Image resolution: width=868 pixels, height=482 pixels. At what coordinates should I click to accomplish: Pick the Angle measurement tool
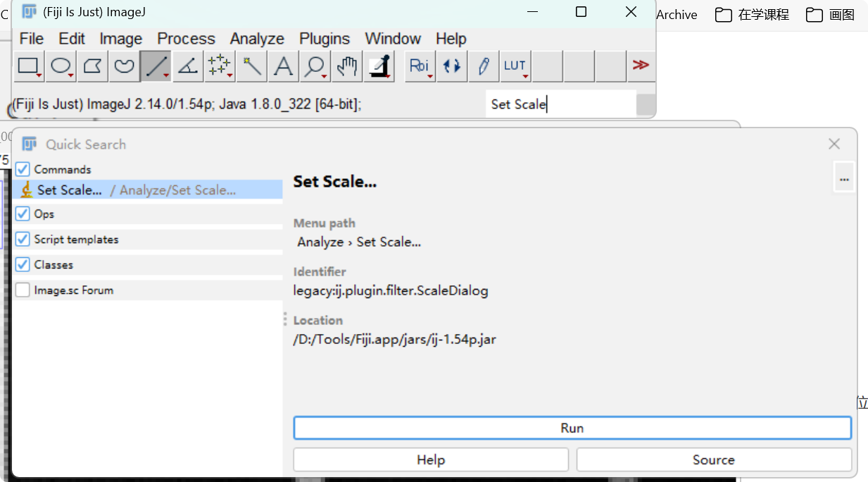(188, 66)
